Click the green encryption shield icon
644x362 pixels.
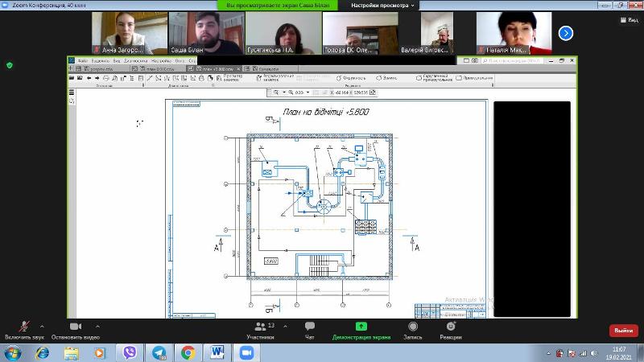point(10,65)
